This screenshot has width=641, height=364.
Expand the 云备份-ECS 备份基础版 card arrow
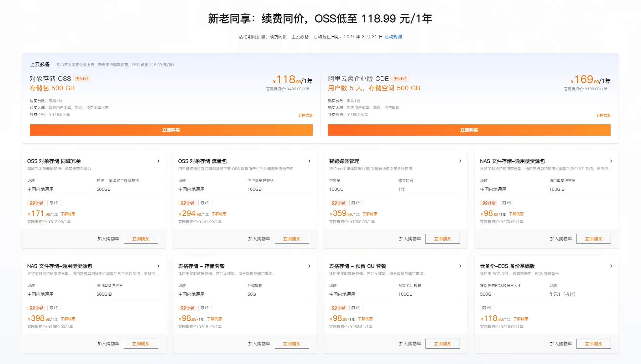611,266
